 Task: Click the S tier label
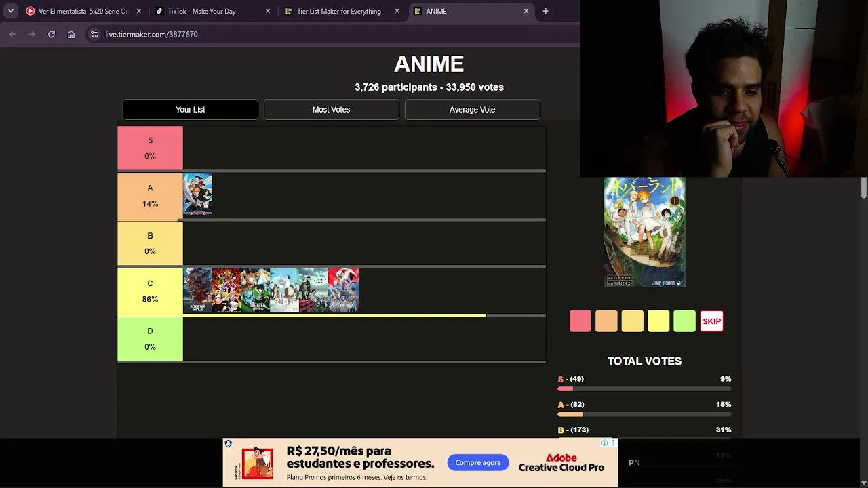[x=151, y=148]
